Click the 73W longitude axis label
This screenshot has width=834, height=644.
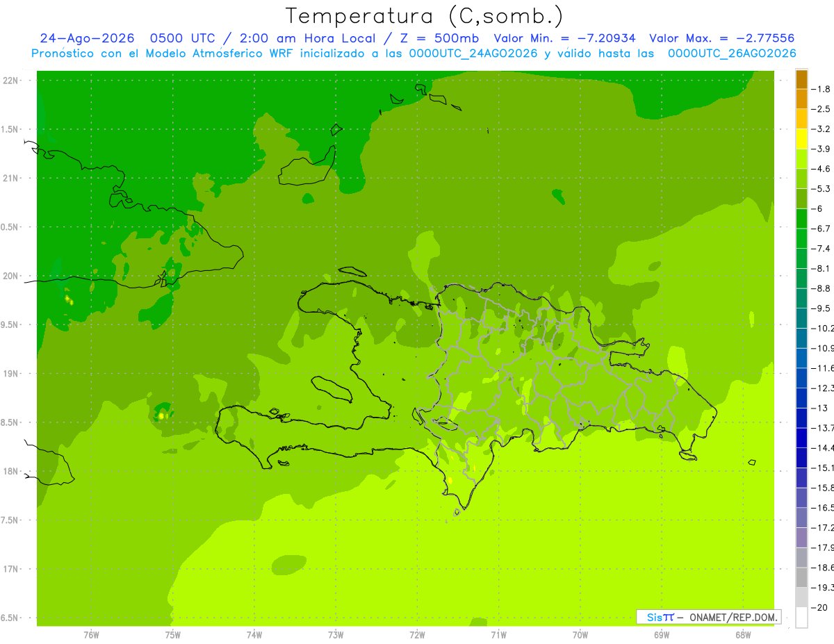pyautogui.click(x=336, y=634)
